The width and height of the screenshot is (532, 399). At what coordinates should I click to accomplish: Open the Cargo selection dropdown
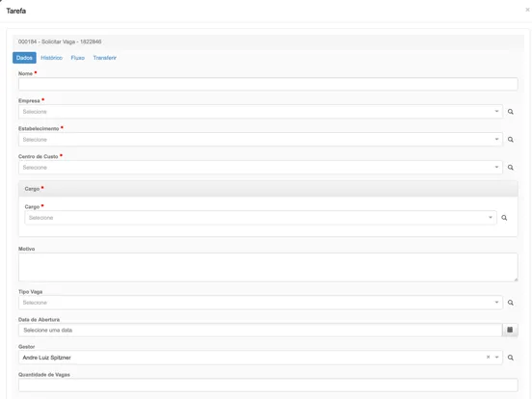pyautogui.click(x=491, y=218)
